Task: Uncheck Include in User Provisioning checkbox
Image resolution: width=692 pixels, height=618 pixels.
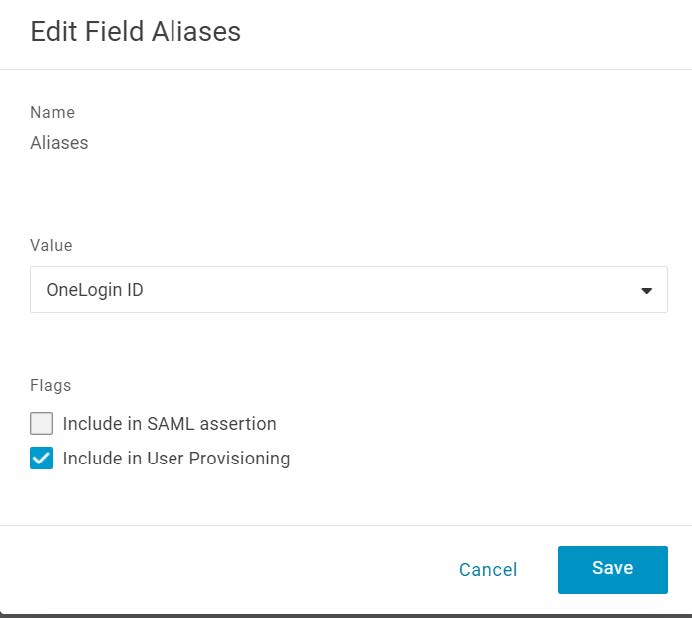Action: [x=41, y=458]
